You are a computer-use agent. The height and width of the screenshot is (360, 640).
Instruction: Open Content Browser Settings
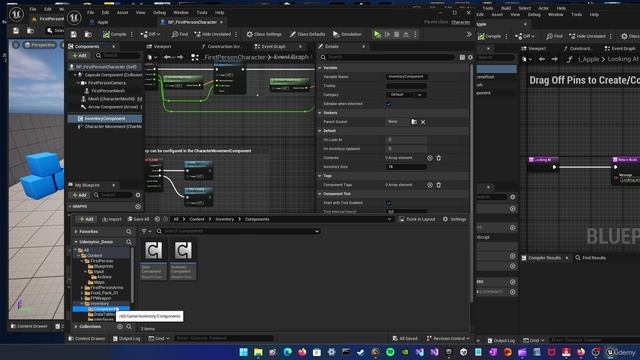click(454, 219)
